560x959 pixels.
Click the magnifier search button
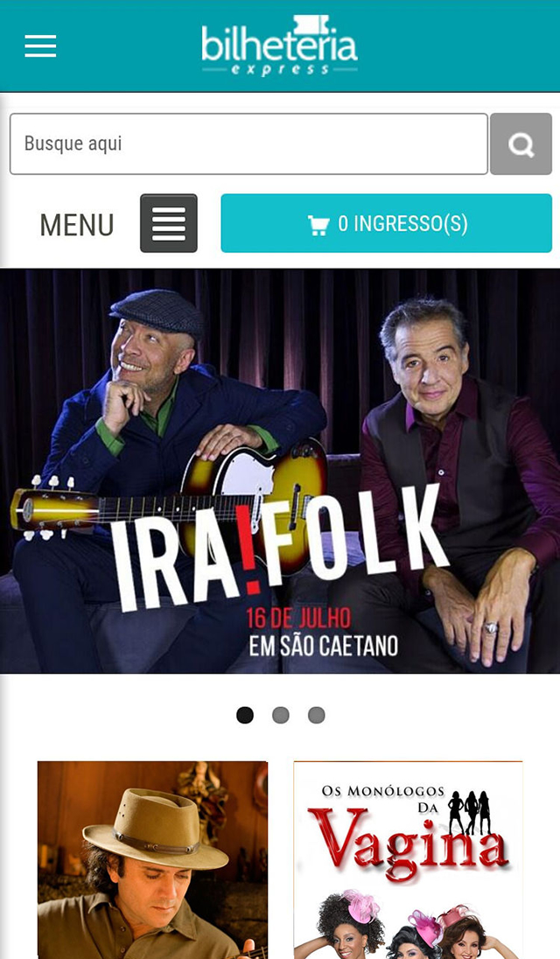pyautogui.click(x=521, y=143)
